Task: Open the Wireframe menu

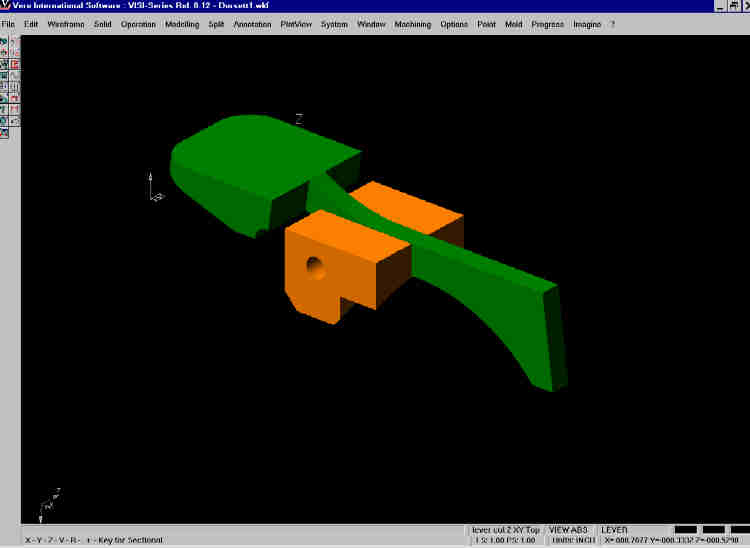Action: [66, 24]
